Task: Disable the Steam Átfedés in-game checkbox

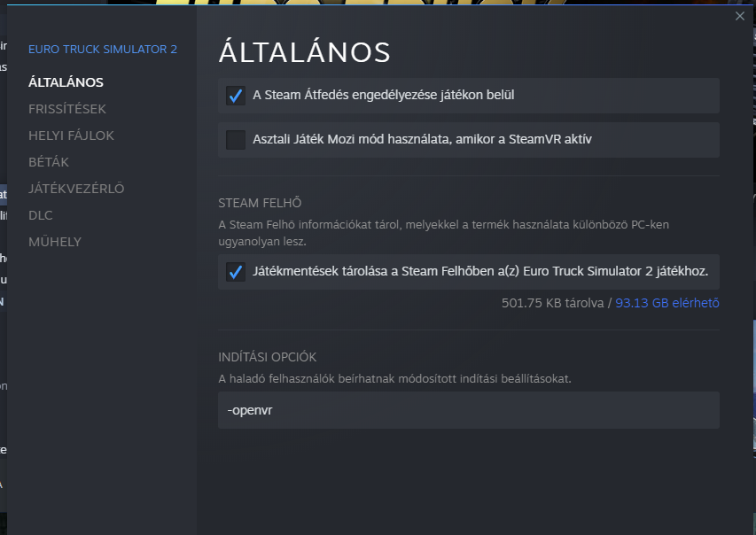Action: coord(236,96)
